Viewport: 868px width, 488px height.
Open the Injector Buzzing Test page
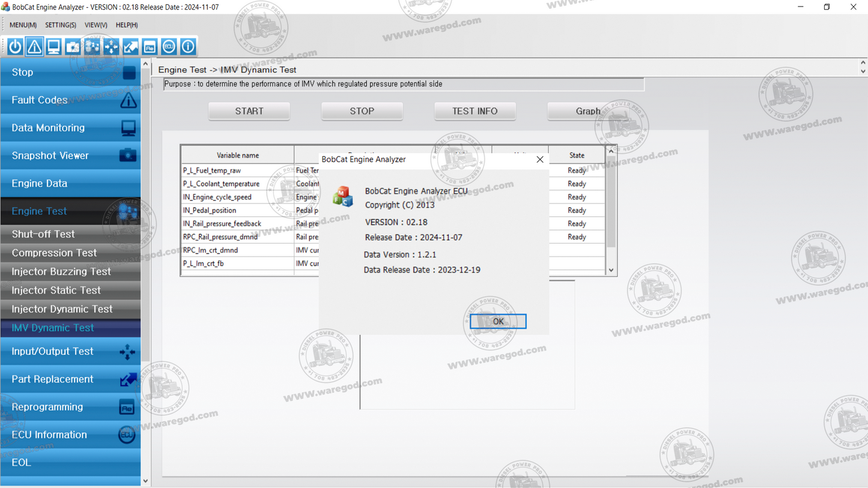tap(61, 271)
